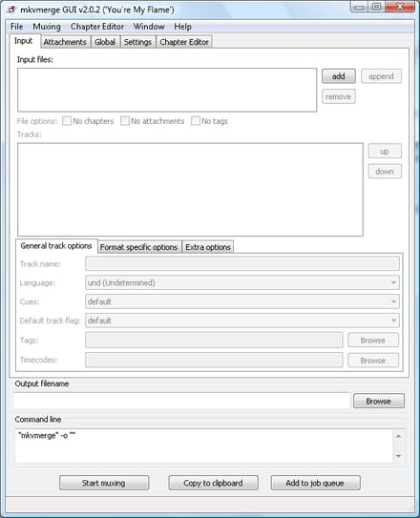Click the scroll up arrow in command line box

pyautogui.click(x=398, y=436)
